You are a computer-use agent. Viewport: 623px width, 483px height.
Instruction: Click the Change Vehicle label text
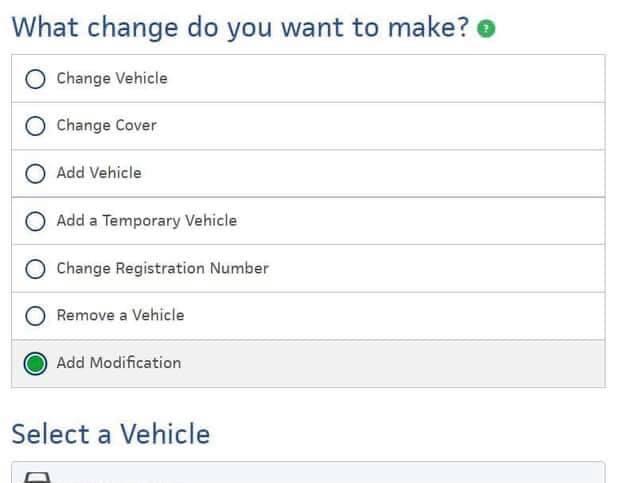[x=111, y=78]
